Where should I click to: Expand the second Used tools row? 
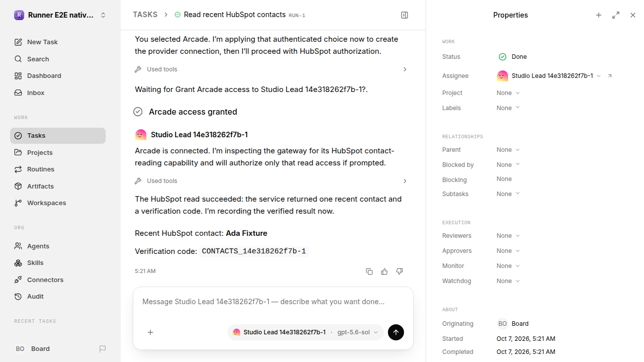[271, 181]
